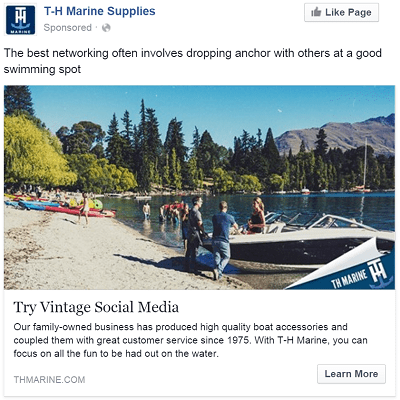The width and height of the screenshot is (400, 400).
Task: Visit the THMARINE.COM link
Action: tap(49, 379)
